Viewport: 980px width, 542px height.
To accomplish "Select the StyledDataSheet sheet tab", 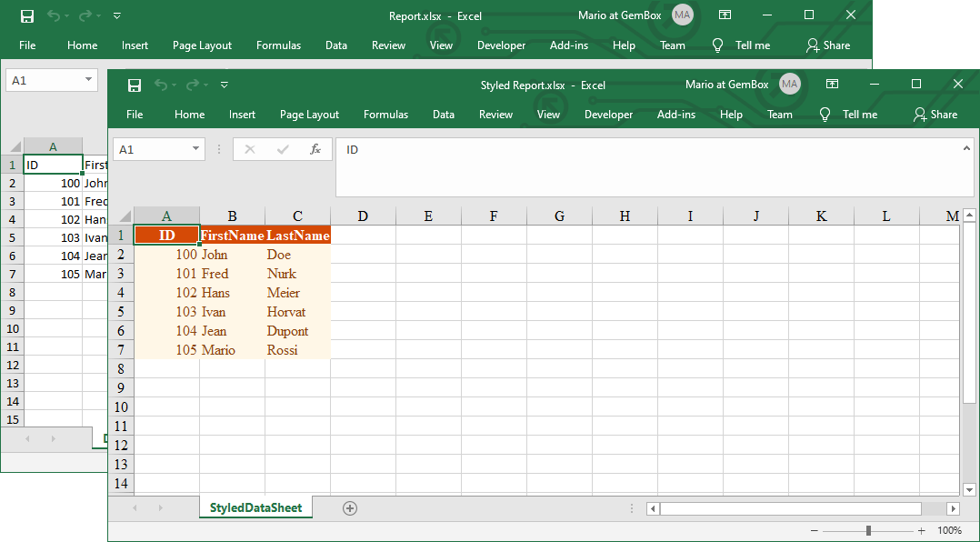I will 255,508.
